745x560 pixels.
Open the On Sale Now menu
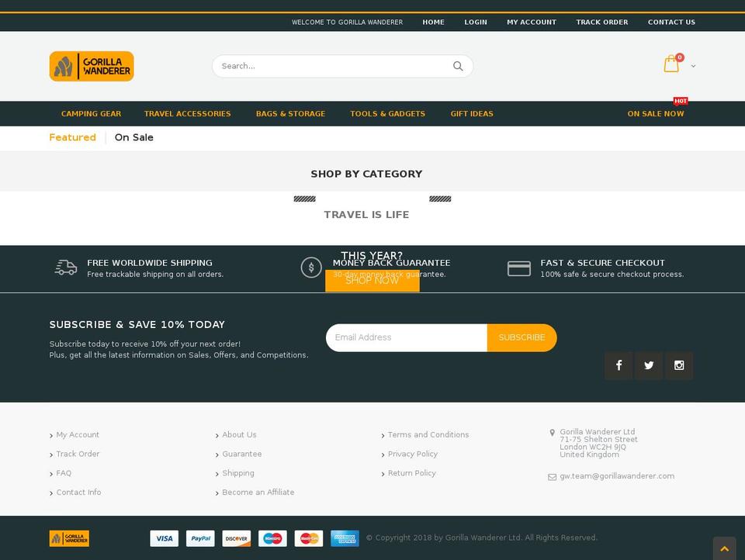(x=656, y=113)
